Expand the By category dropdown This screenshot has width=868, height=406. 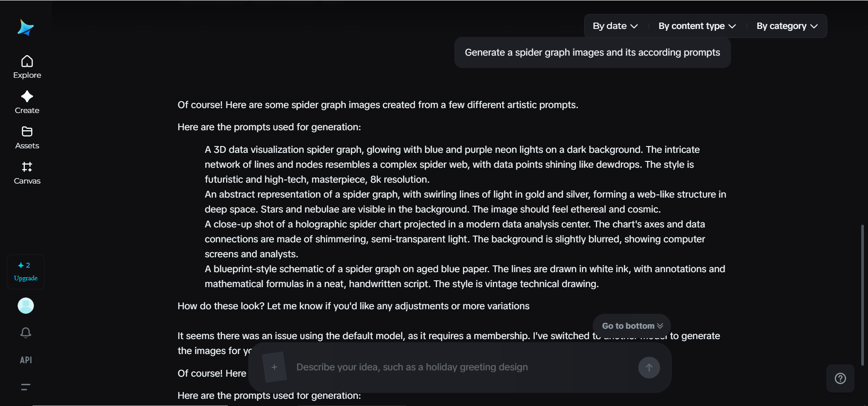point(787,26)
